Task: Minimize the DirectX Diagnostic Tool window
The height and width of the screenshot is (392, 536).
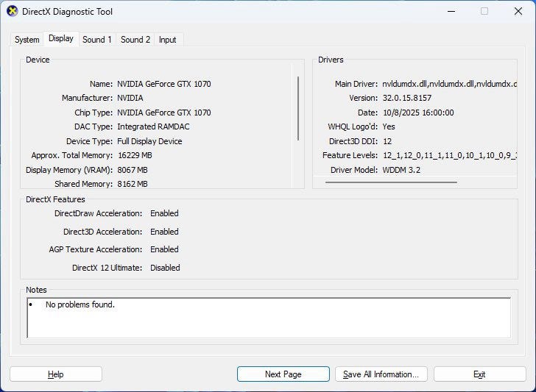Action: (449, 12)
